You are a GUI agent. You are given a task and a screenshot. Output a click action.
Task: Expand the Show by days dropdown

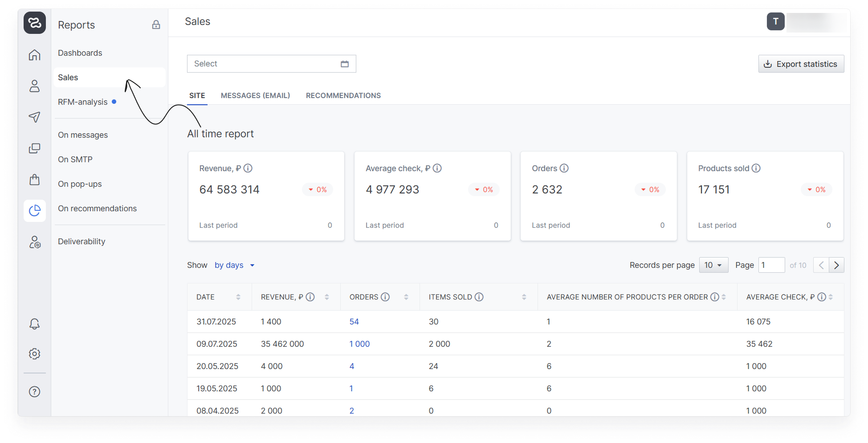pos(235,265)
